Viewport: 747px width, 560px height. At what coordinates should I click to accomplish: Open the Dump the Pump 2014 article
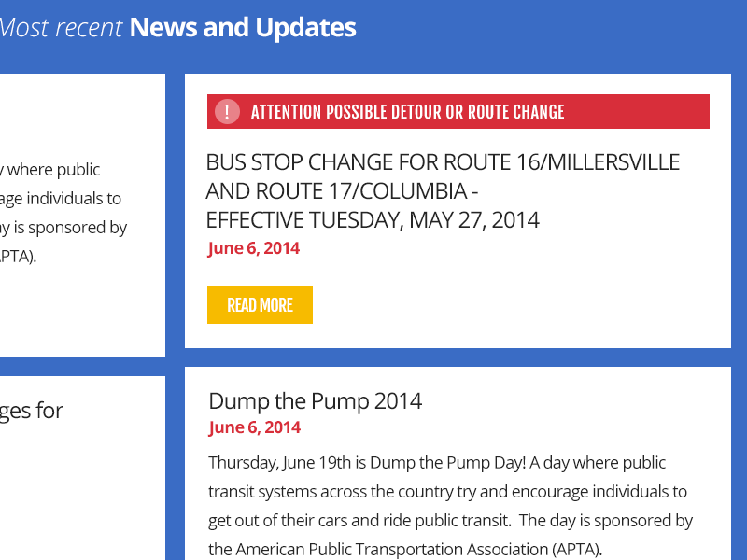pyautogui.click(x=316, y=400)
